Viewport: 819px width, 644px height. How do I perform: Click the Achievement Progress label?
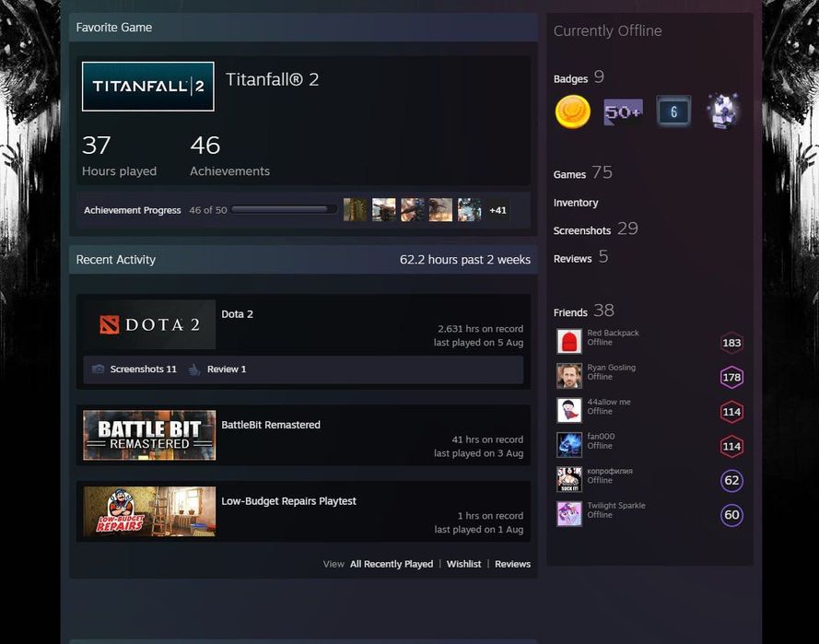click(132, 210)
